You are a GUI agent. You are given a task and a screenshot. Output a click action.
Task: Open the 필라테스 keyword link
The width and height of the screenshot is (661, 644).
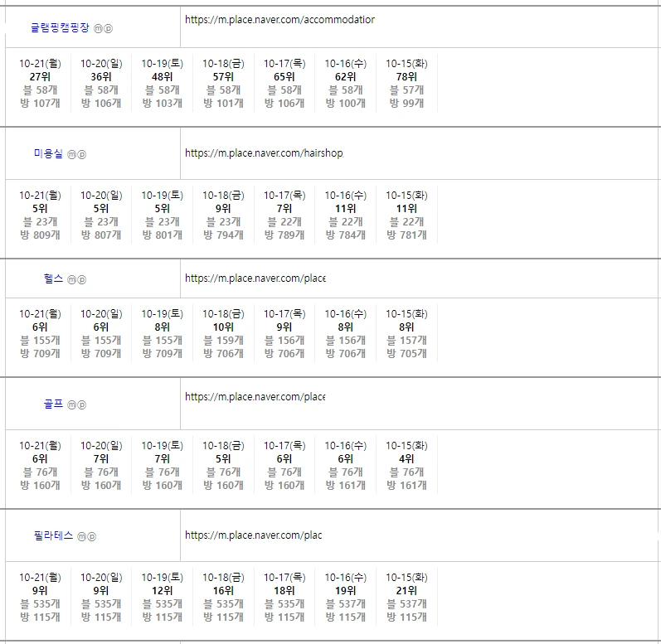[x=54, y=535]
